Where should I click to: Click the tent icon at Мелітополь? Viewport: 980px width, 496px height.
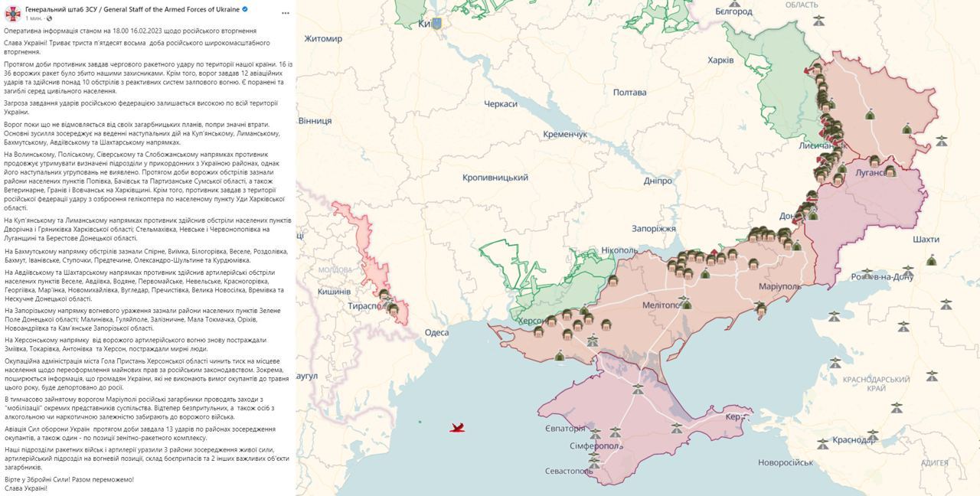point(686,304)
